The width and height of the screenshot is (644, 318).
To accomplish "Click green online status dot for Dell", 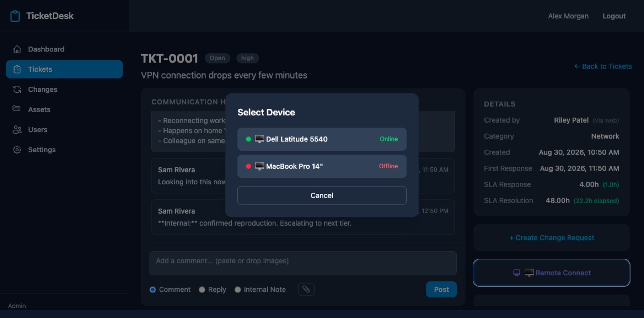I will pyautogui.click(x=248, y=139).
